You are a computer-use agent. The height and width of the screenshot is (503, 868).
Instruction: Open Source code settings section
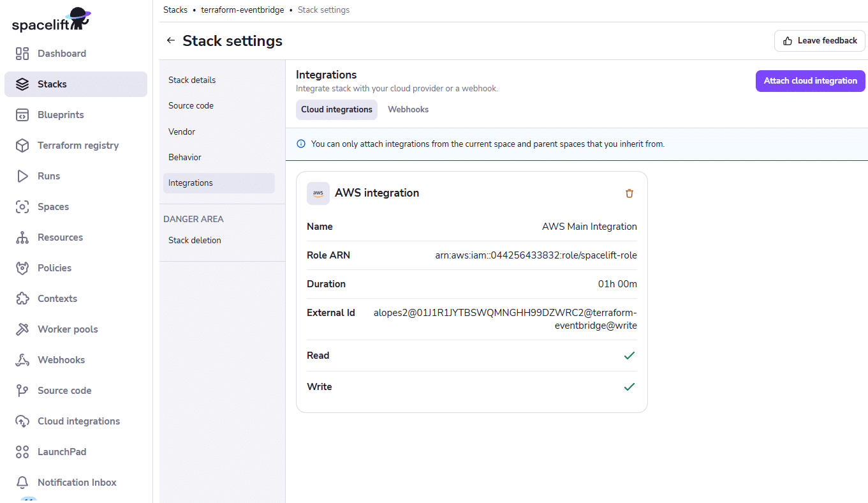(x=219, y=106)
